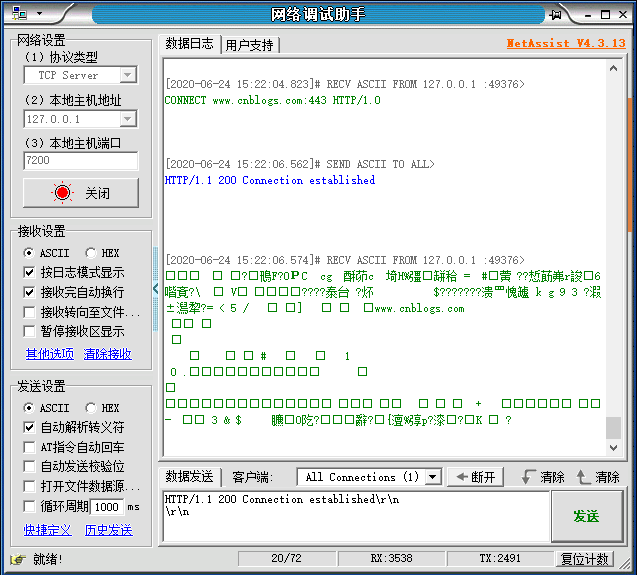Viewport: 637px width, 575px height.
Task: Click the status bar hand icon
Action: tap(17, 560)
